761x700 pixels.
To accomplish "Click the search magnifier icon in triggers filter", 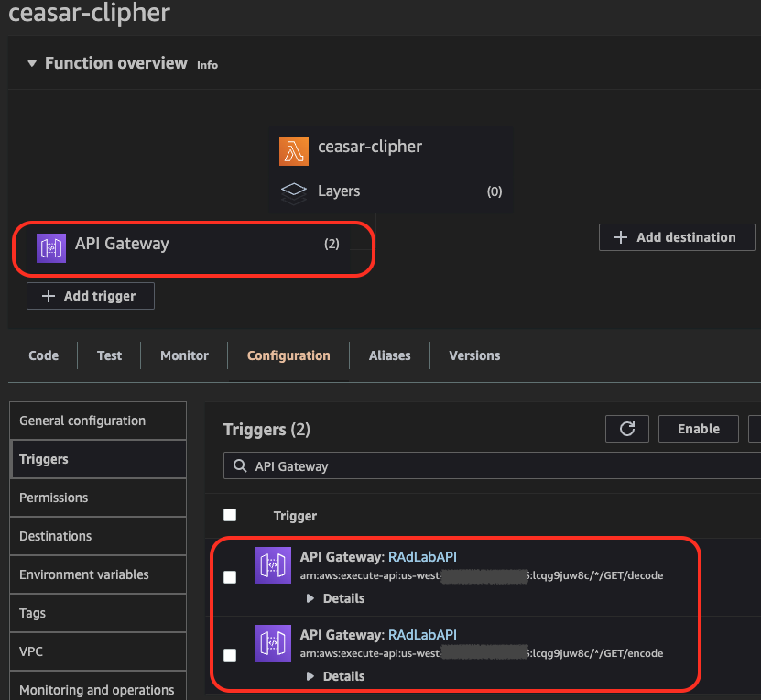I will [240, 466].
